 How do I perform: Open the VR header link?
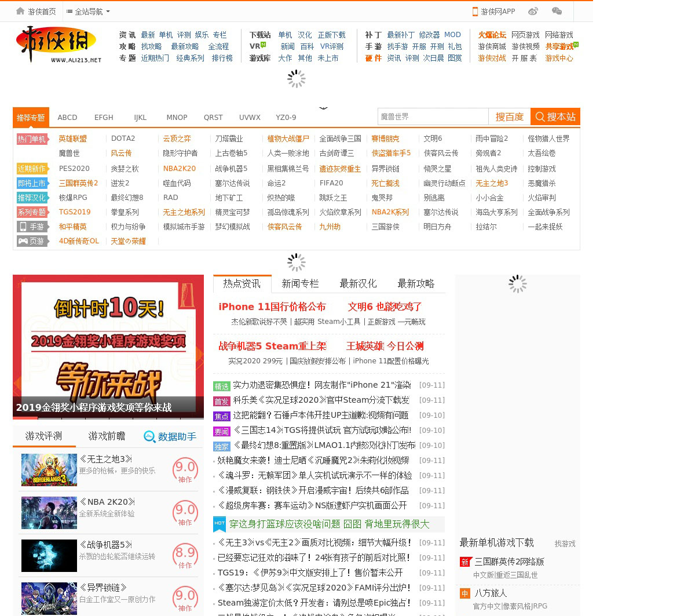coord(255,46)
